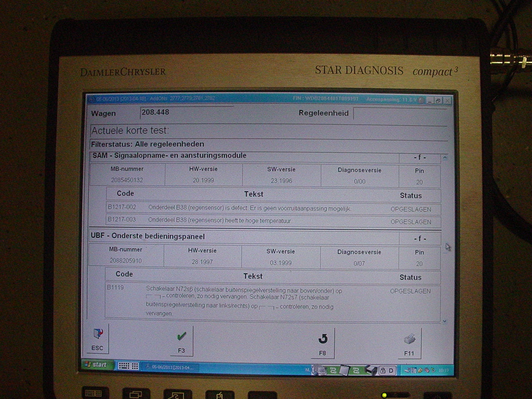Screen dimensions: 532x399
Task: Click Diagnoseversie value 0/00
Action: click(x=360, y=182)
